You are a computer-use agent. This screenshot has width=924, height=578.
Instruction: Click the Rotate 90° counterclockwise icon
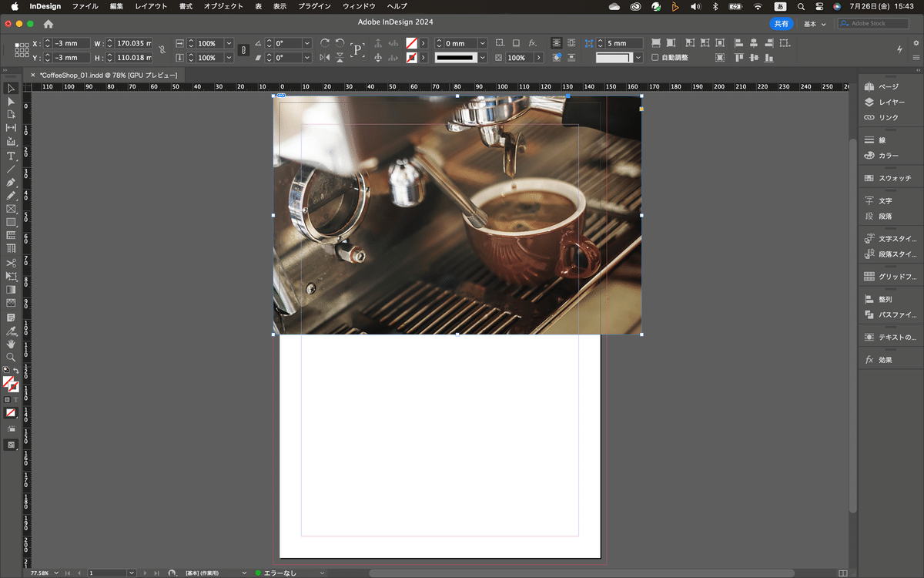pos(340,43)
